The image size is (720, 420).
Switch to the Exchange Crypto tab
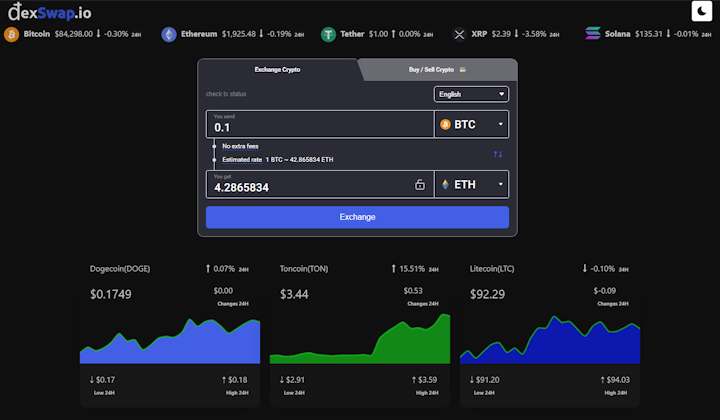click(x=277, y=70)
